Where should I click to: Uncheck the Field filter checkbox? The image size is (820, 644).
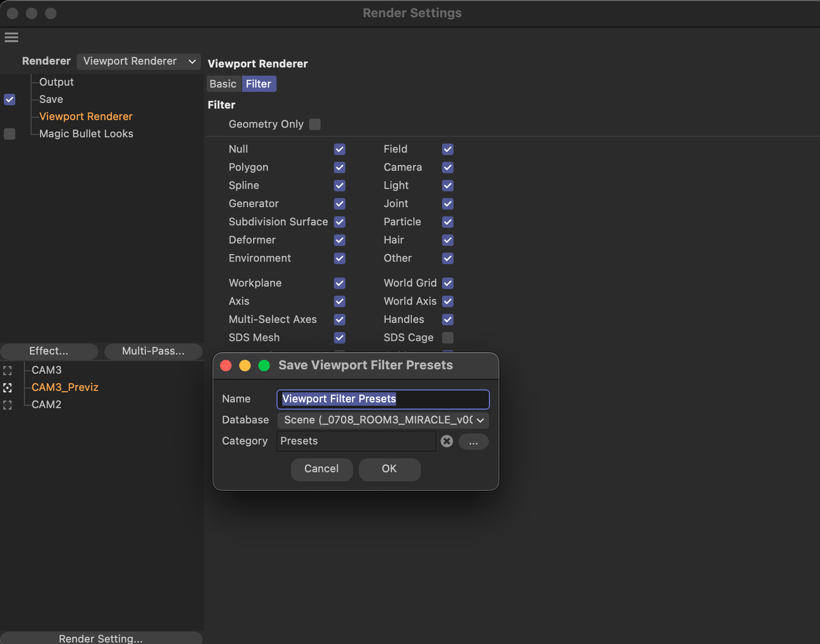click(x=448, y=149)
